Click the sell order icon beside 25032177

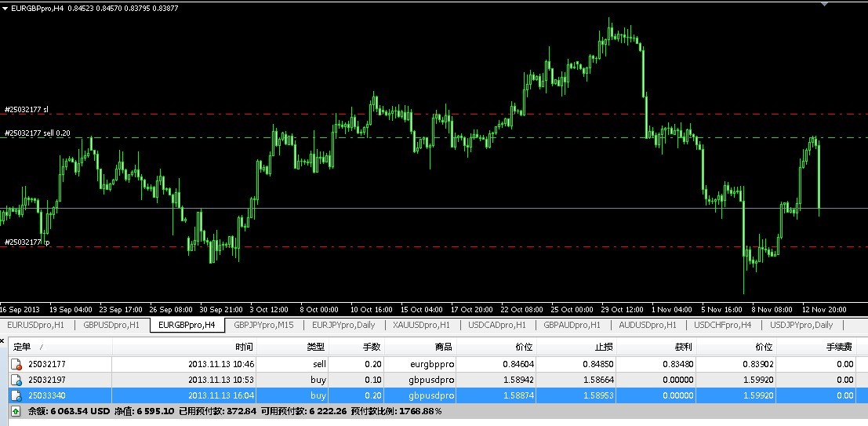[16, 365]
